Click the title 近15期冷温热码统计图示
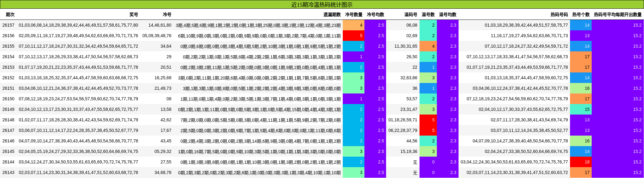The width and height of the screenshot is (644, 178). pyautogui.click(x=322, y=5)
